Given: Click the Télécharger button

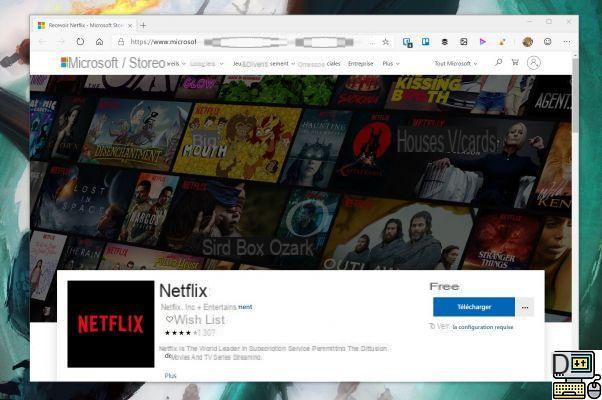Looking at the screenshot, I should click(474, 307).
